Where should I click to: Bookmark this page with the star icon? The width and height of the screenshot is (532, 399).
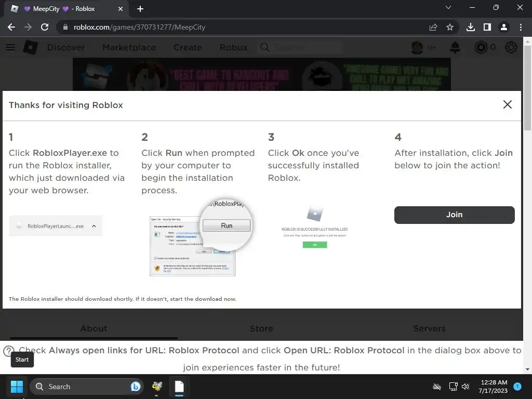tap(450, 27)
